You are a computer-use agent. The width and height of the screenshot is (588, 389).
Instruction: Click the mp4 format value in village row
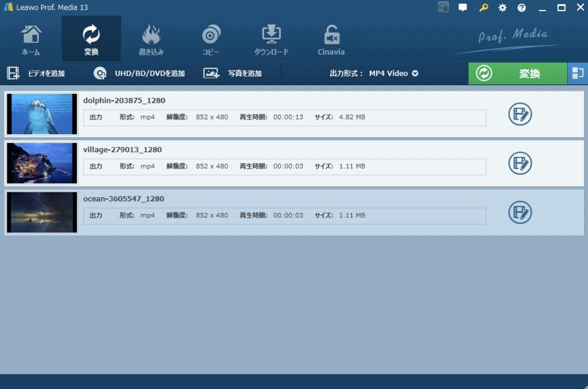pyautogui.click(x=148, y=166)
